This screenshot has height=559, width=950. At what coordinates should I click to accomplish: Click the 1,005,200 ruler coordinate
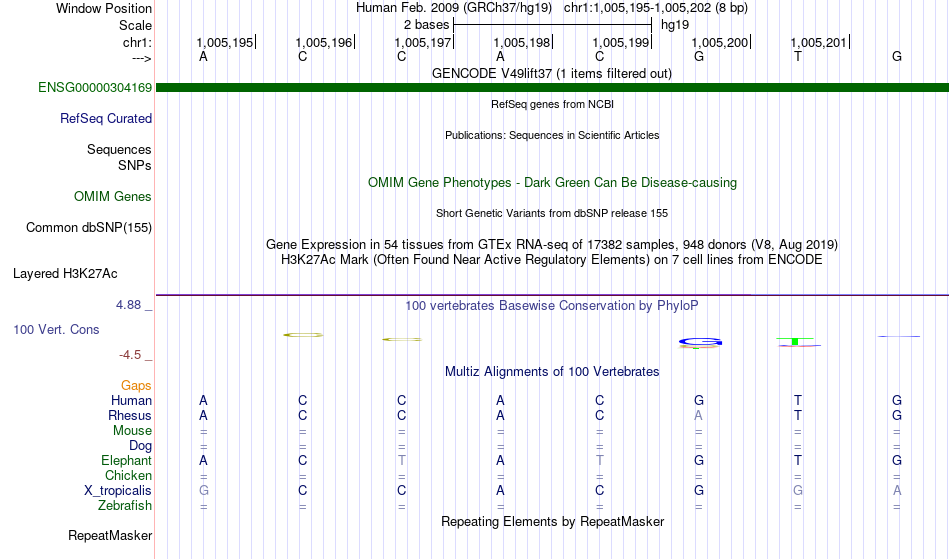(720, 43)
